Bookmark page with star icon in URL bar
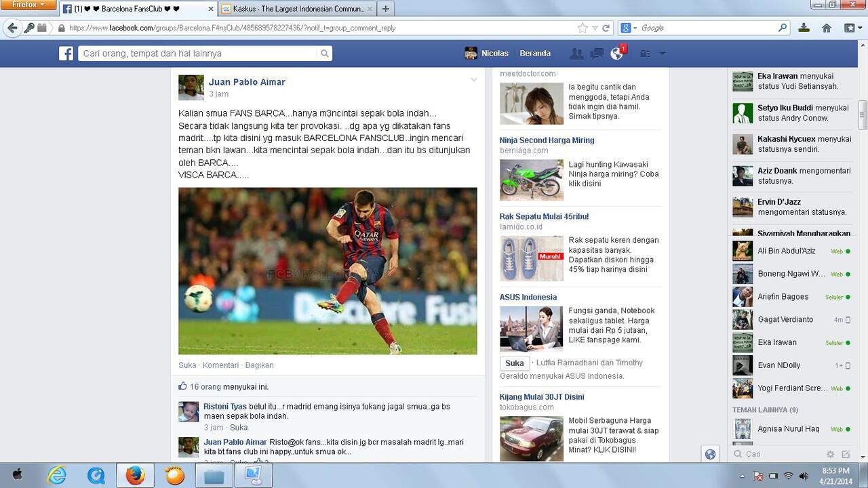 tap(582, 28)
